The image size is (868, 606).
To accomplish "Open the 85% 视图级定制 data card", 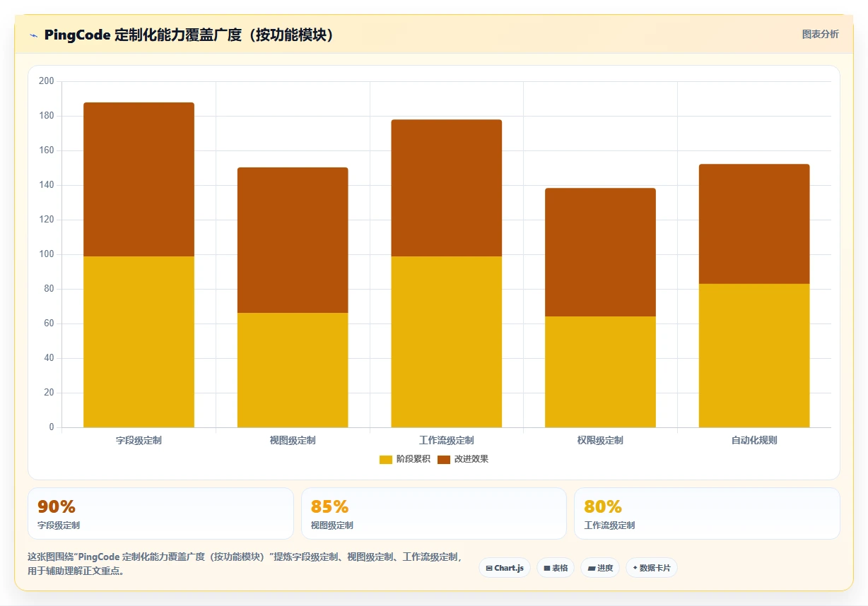I will pyautogui.click(x=434, y=513).
